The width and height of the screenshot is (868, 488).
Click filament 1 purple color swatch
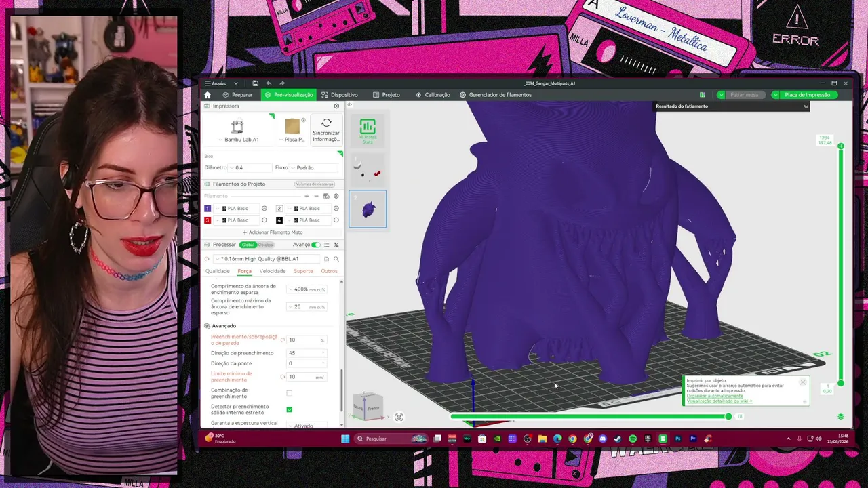pos(208,209)
